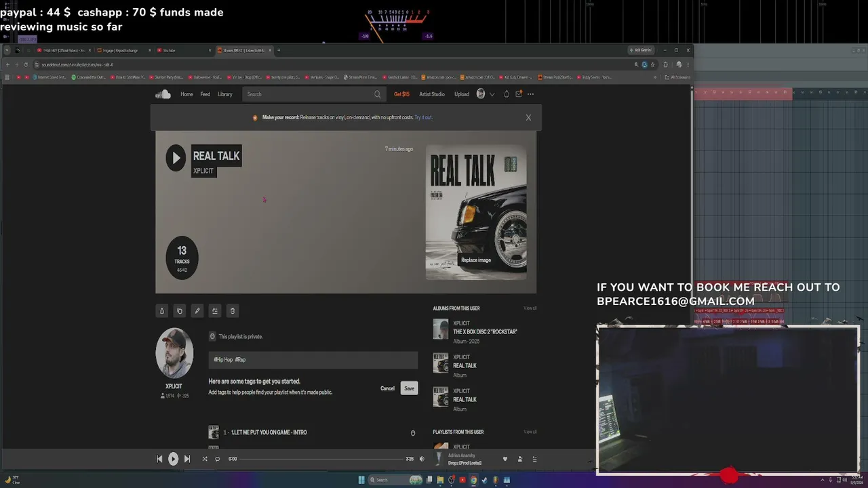The width and height of the screenshot is (868, 488).
Task: Click the SoundCloud logo icon
Action: click(x=163, y=94)
